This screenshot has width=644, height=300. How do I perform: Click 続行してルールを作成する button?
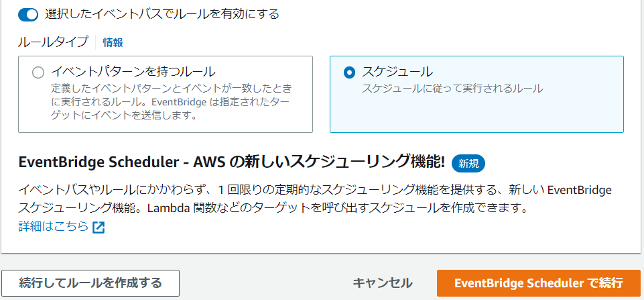(90, 283)
